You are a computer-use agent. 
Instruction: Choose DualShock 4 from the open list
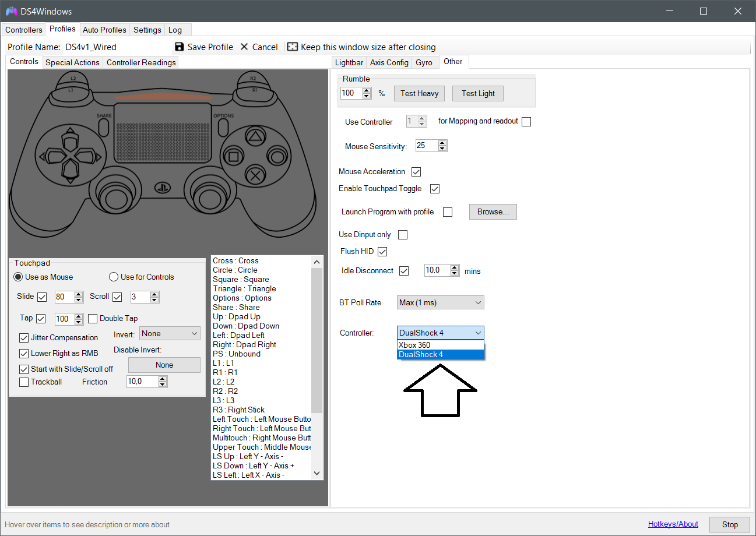pos(441,355)
